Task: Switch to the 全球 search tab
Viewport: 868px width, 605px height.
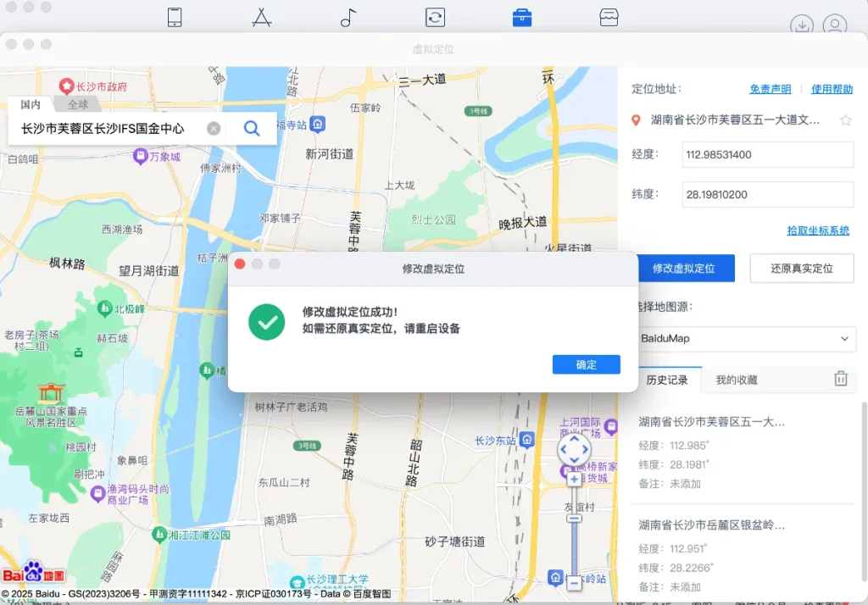Action: pyautogui.click(x=78, y=104)
